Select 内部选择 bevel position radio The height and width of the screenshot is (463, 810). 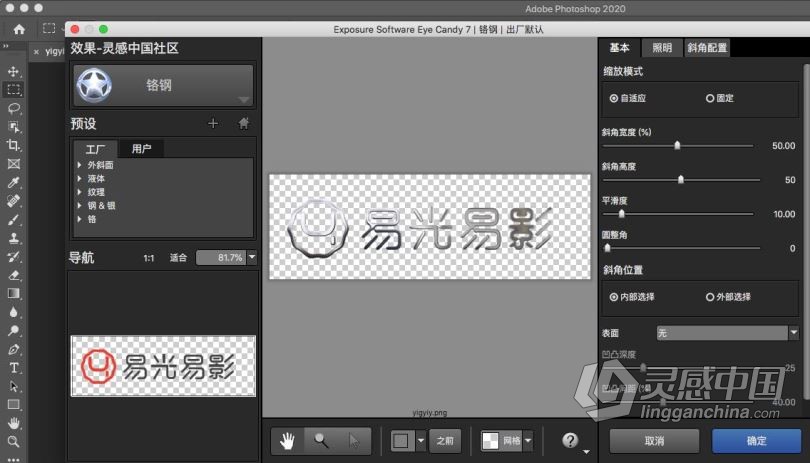pyautogui.click(x=614, y=297)
